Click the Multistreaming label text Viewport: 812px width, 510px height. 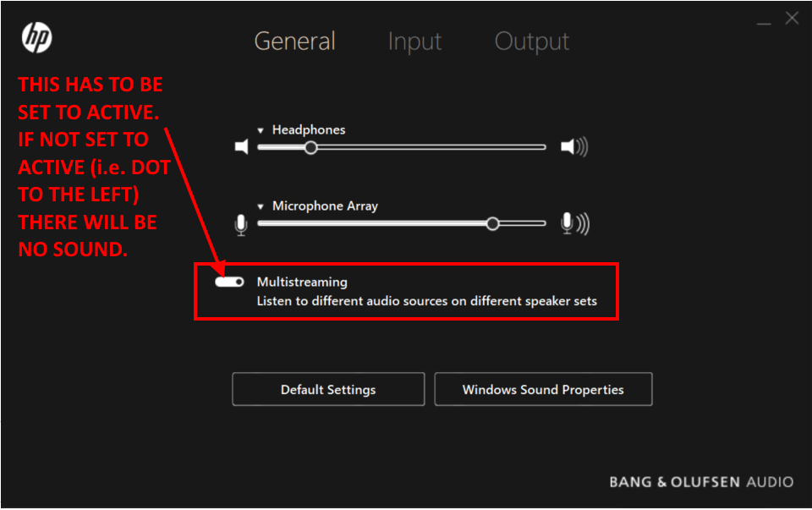pyautogui.click(x=302, y=282)
